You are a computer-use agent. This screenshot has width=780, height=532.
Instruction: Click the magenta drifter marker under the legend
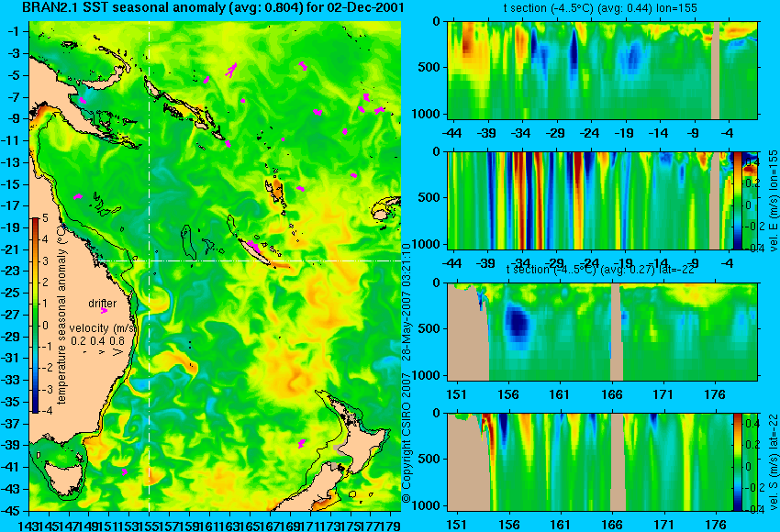[x=104, y=311]
